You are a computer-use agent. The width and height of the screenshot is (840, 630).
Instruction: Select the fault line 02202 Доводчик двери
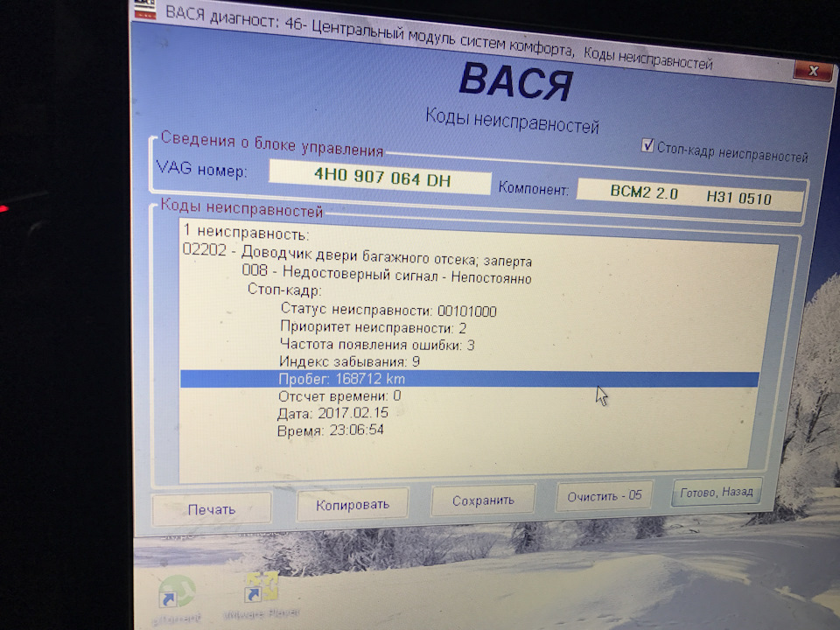tap(357, 255)
